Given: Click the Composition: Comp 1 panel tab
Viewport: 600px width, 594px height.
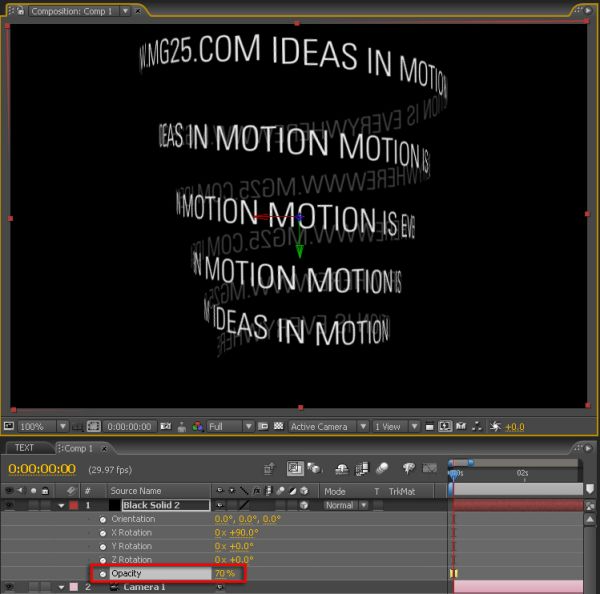Looking at the screenshot, I should (x=72, y=11).
